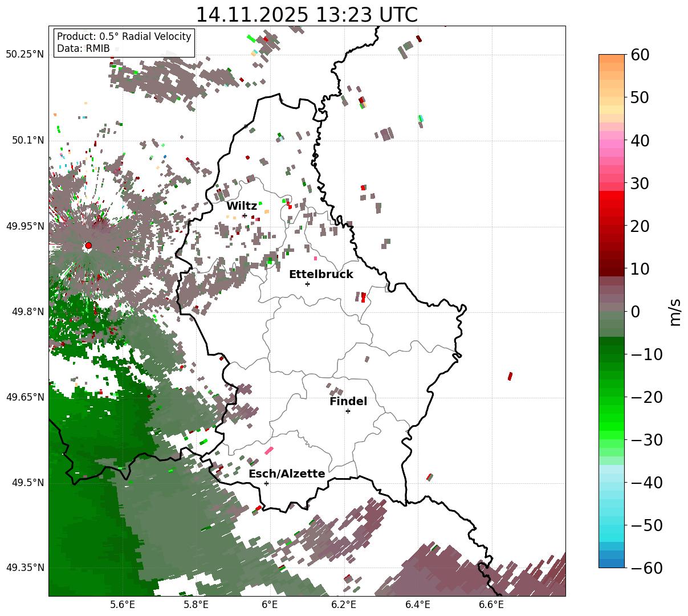Click the colorbar tick label −40
The image size is (688, 616).
tap(646, 483)
